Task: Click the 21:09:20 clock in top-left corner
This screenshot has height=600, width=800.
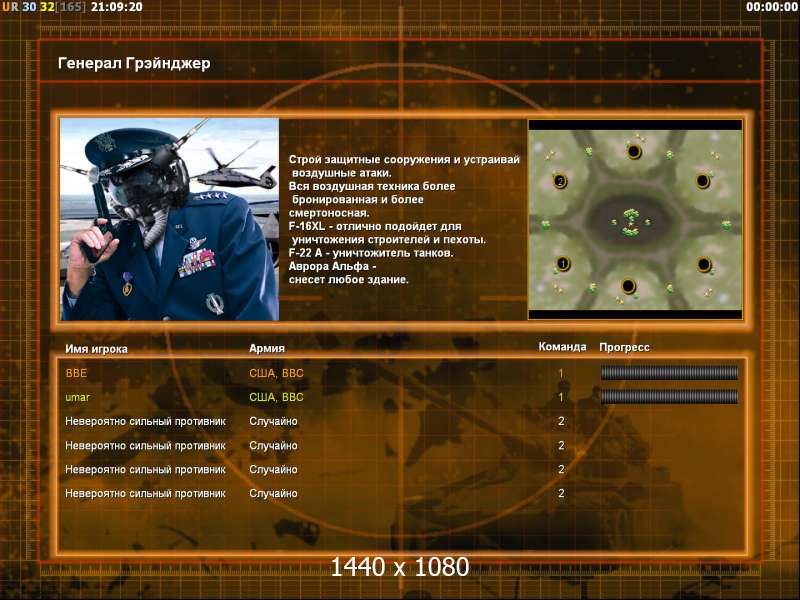Action: point(116,6)
